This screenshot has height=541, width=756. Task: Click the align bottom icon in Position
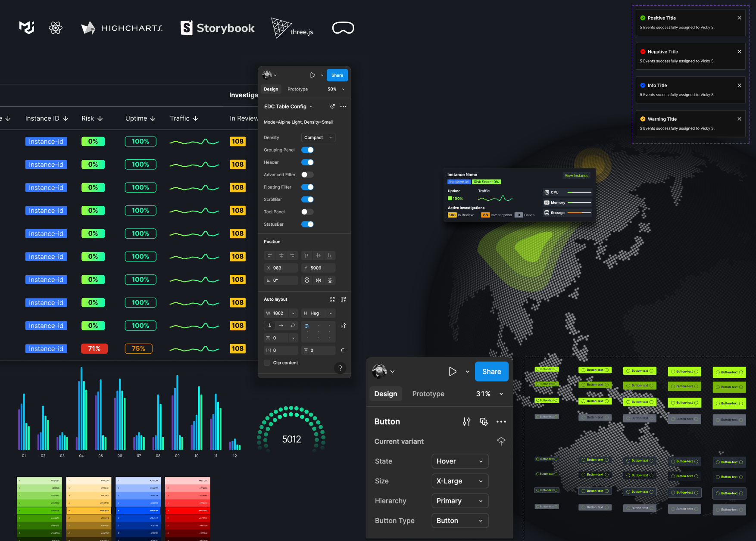click(330, 255)
